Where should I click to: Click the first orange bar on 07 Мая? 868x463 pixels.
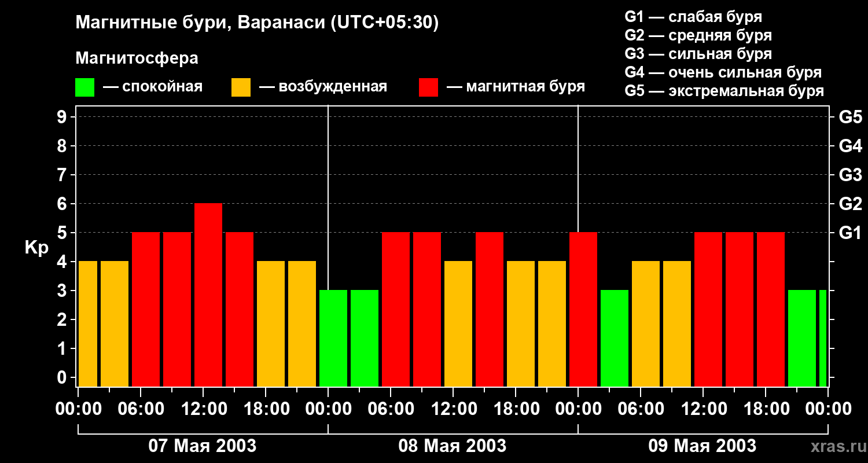click(x=88, y=324)
